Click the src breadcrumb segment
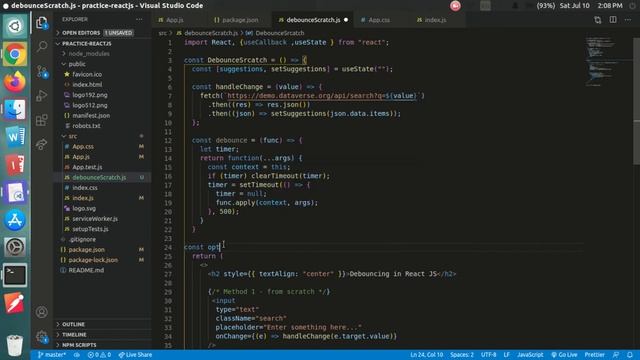The height and width of the screenshot is (360, 640). click(162, 33)
